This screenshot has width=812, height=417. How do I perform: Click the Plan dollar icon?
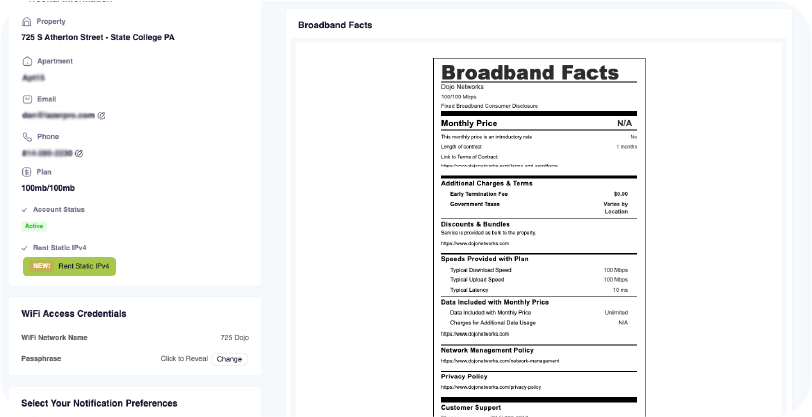point(26,172)
